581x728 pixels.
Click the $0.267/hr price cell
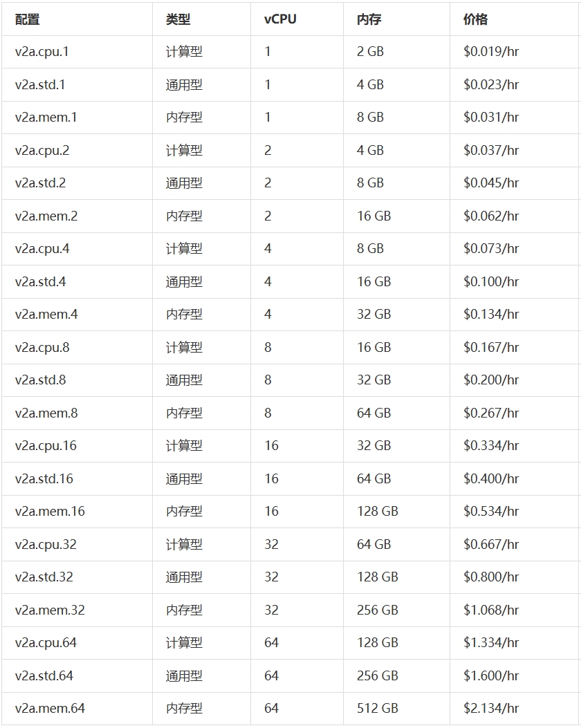tap(491, 413)
